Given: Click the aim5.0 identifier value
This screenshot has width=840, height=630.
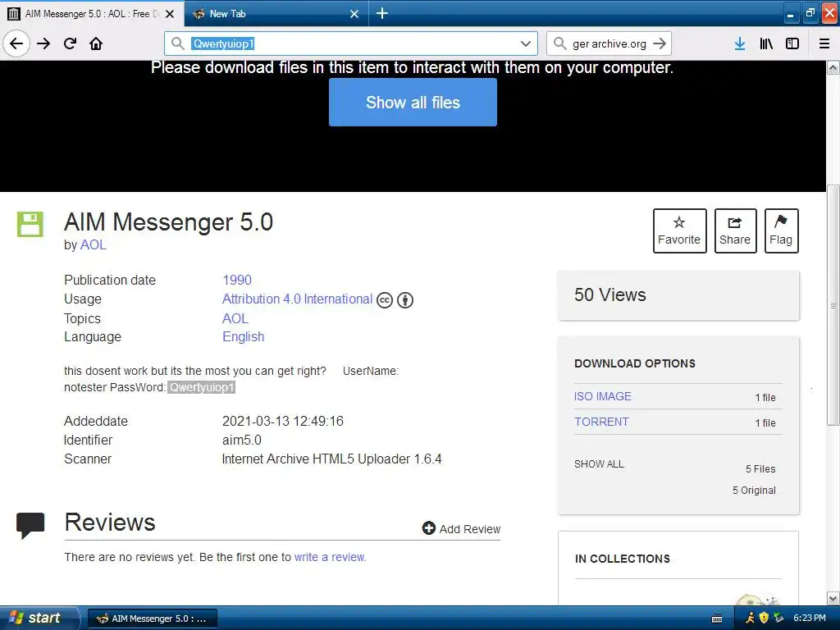Looking at the screenshot, I should (242, 441).
